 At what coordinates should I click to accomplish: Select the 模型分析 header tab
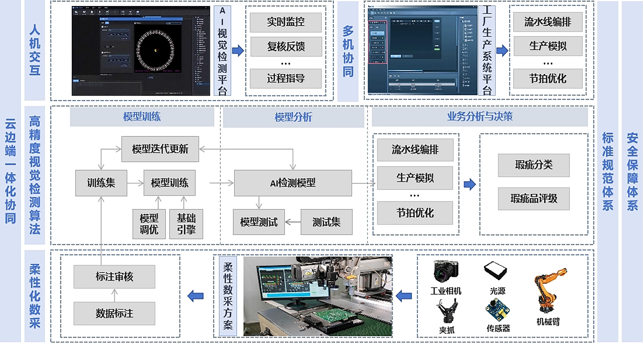(x=293, y=117)
